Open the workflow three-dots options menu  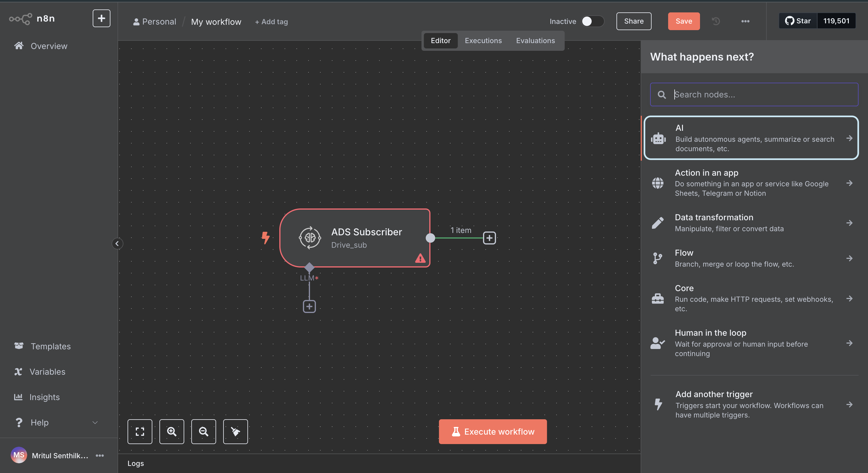(x=745, y=21)
